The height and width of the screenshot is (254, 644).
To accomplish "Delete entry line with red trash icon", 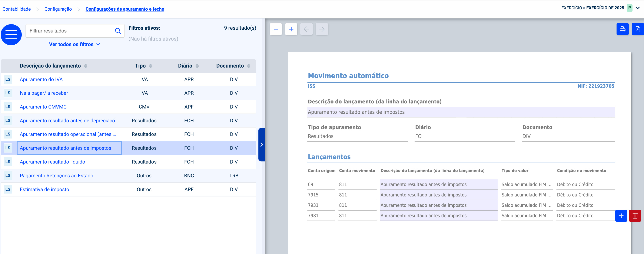I will 635,216.
